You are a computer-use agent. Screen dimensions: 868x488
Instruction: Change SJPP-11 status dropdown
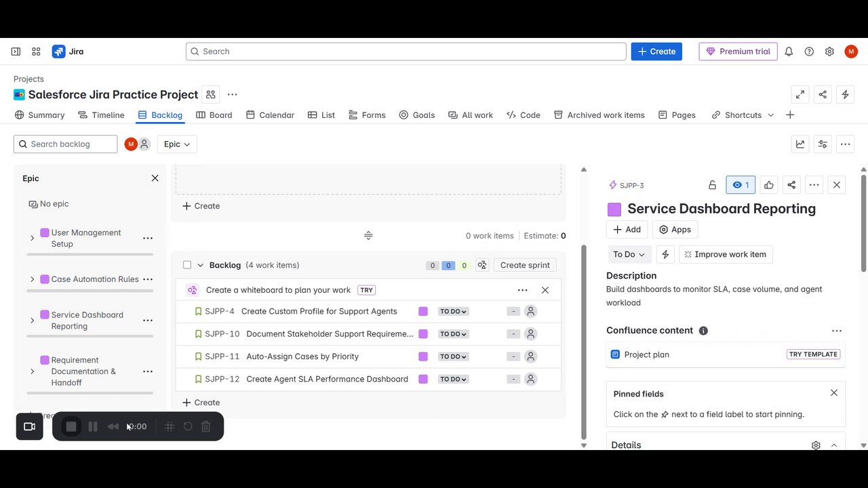[453, 357]
